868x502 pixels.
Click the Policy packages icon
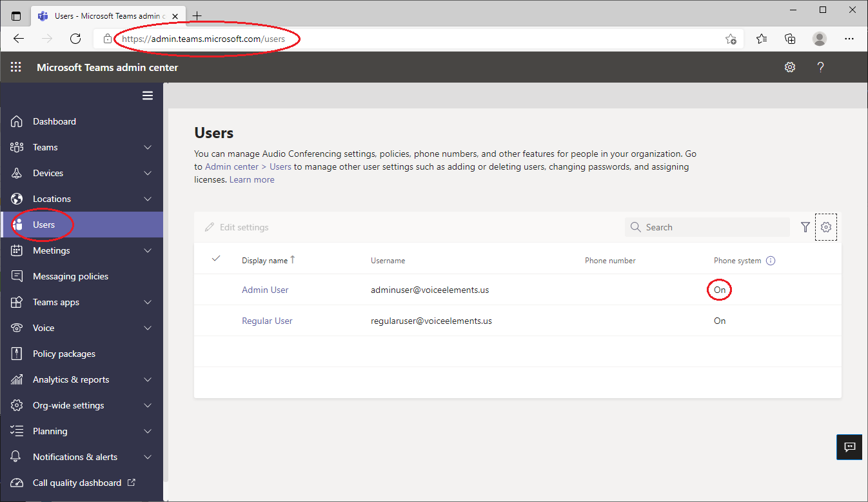tap(17, 354)
